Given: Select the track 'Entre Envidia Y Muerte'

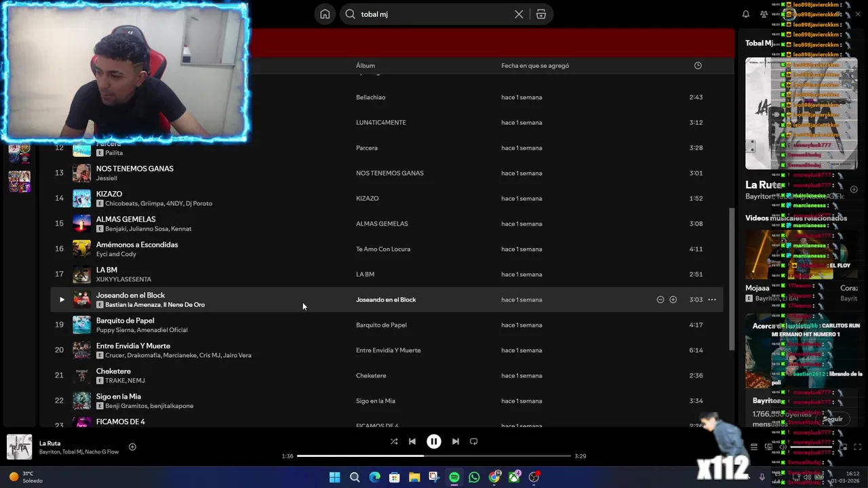Looking at the screenshot, I should (x=133, y=346).
